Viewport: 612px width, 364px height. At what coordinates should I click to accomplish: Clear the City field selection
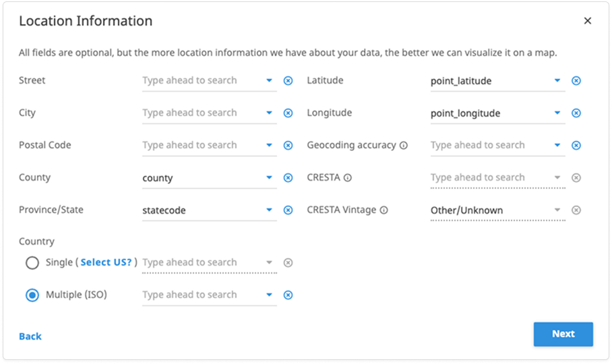[288, 113]
